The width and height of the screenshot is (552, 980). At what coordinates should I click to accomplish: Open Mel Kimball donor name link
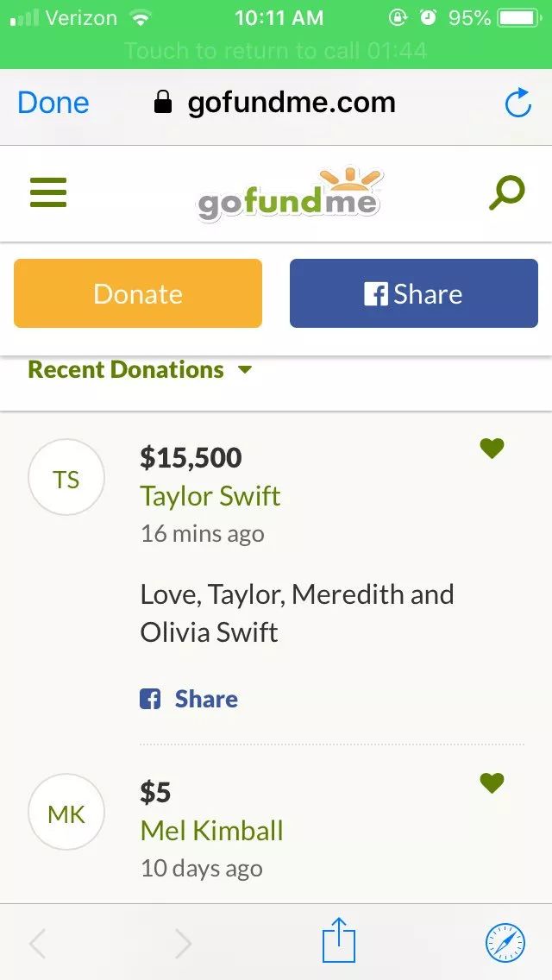[x=211, y=831]
